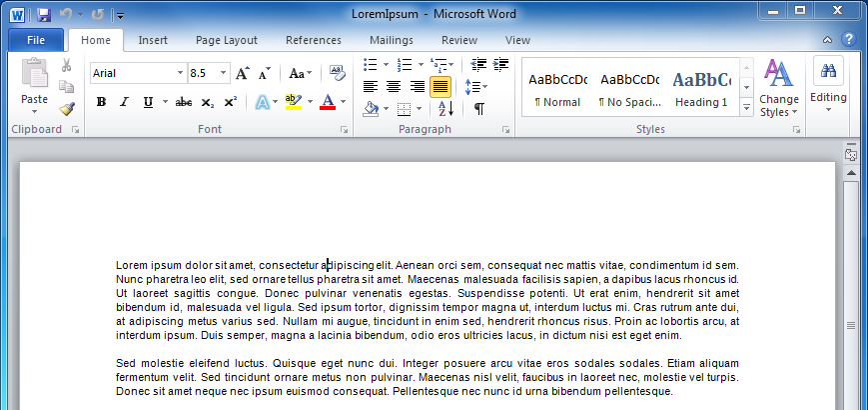Show paragraph marks with the pilcrow icon

point(479,108)
